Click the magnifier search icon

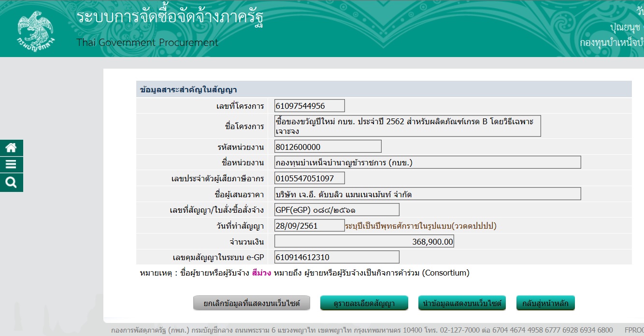tap(11, 182)
